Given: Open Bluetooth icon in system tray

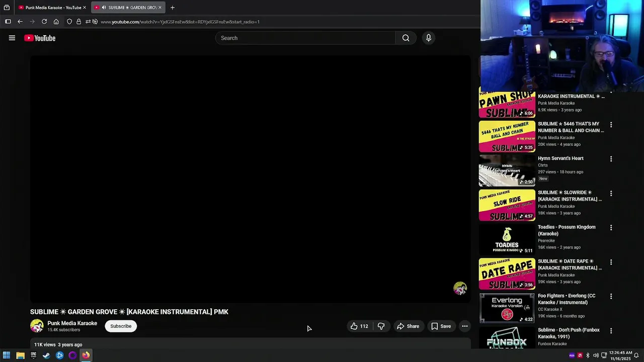Looking at the screenshot, I should (588, 355).
